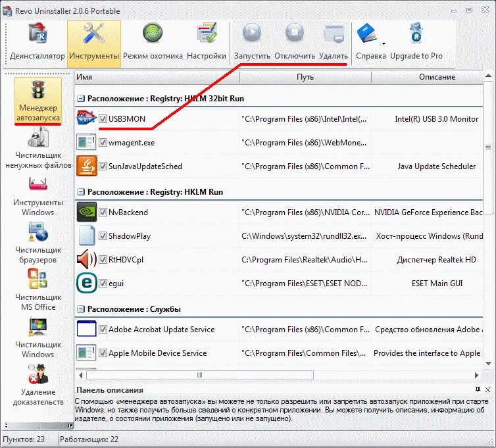The width and height of the screenshot is (496, 448).
Task: Close the Панель описания panel
Action: point(487,390)
